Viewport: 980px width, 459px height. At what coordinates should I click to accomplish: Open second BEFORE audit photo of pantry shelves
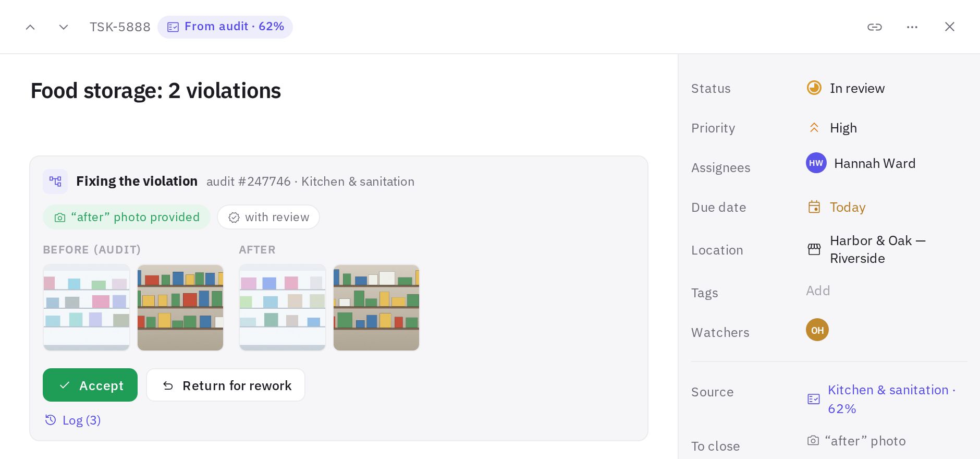180,308
